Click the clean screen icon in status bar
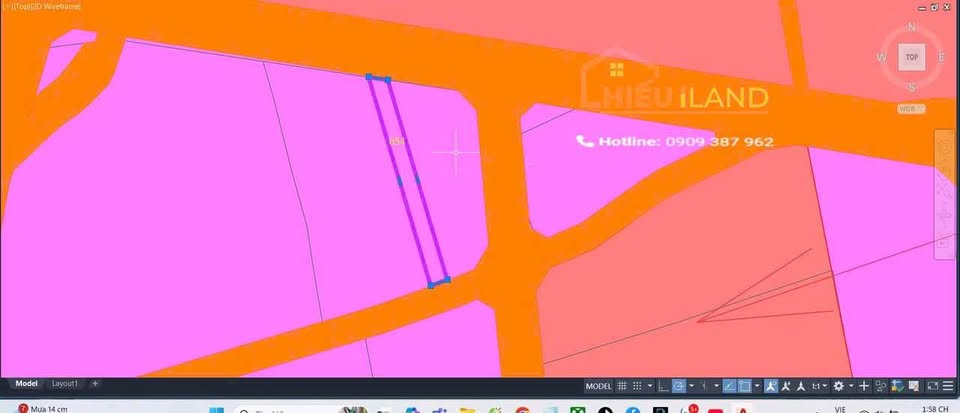 (x=932, y=386)
